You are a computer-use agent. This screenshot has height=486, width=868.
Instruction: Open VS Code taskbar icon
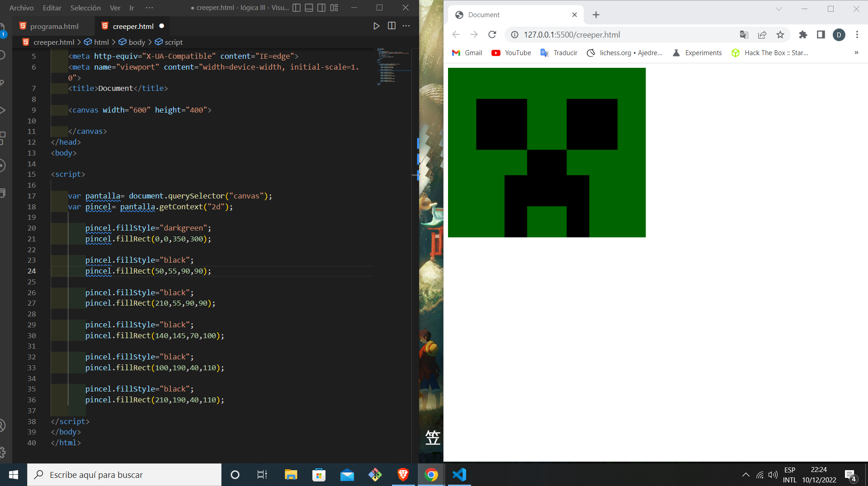pyautogui.click(x=459, y=475)
